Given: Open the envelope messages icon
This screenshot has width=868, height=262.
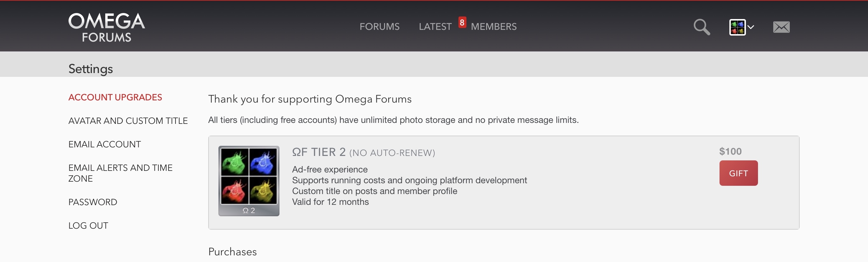Looking at the screenshot, I should (x=781, y=27).
